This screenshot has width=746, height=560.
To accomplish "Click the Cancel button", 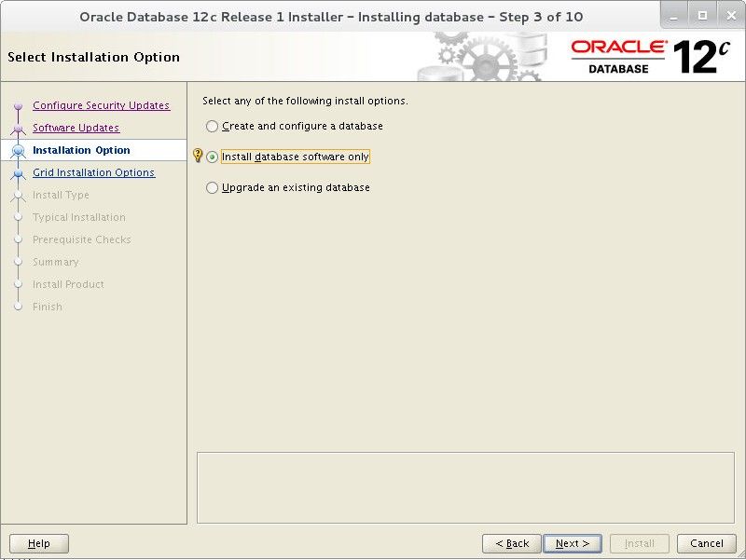I will tap(706, 543).
